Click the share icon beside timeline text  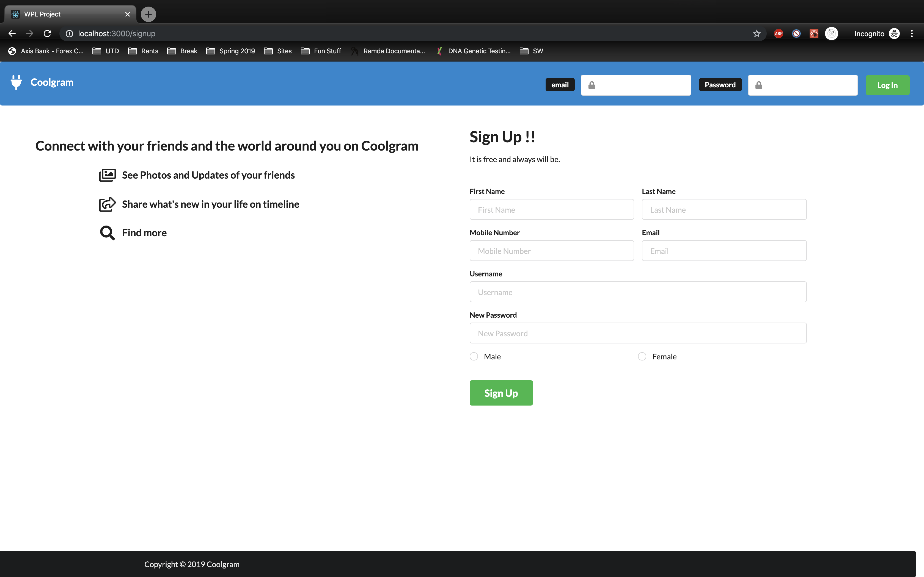pos(107,204)
